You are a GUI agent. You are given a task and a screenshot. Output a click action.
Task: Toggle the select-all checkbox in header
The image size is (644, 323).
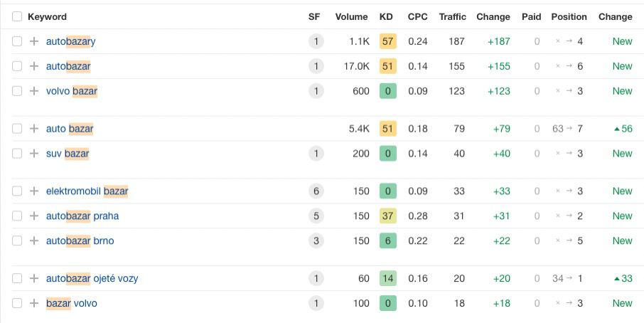(17, 16)
